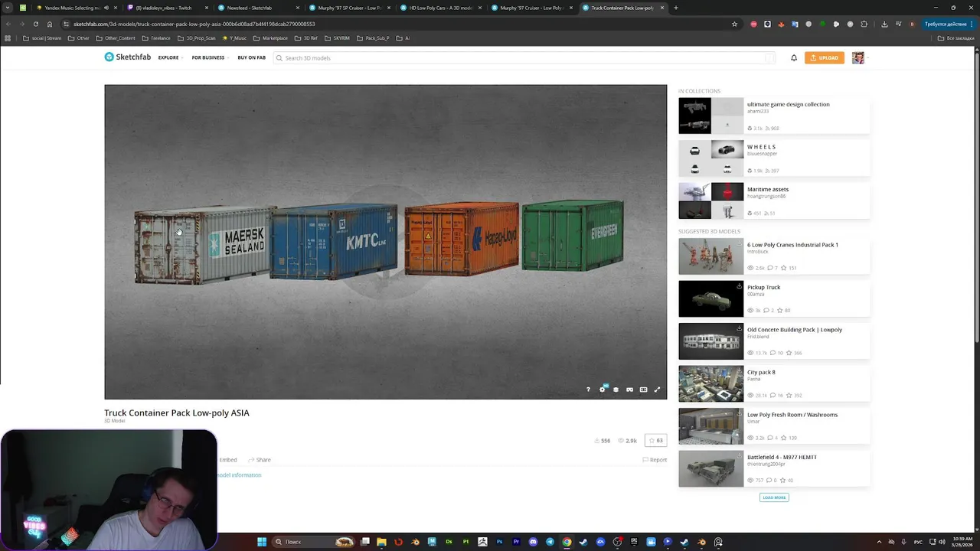This screenshot has height=551, width=980.
Task: Open City pack 8 thumbnail
Action: click(710, 383)
